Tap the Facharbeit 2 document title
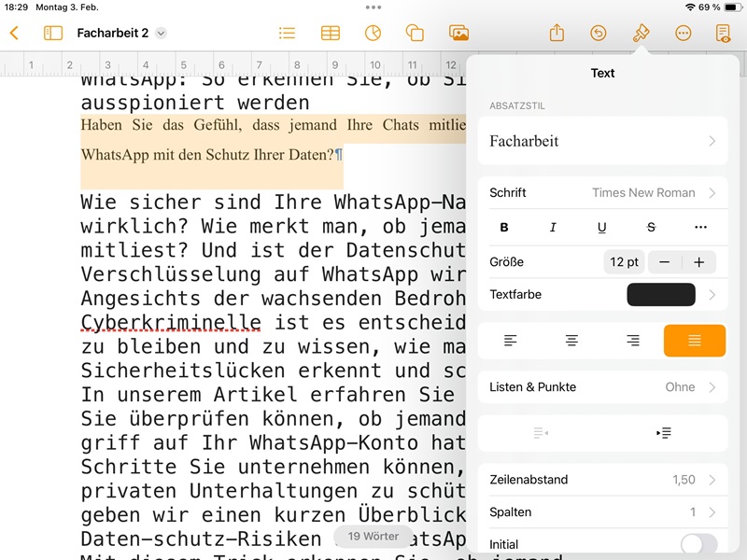The image size is (747, 560). (x=112, y=33)
